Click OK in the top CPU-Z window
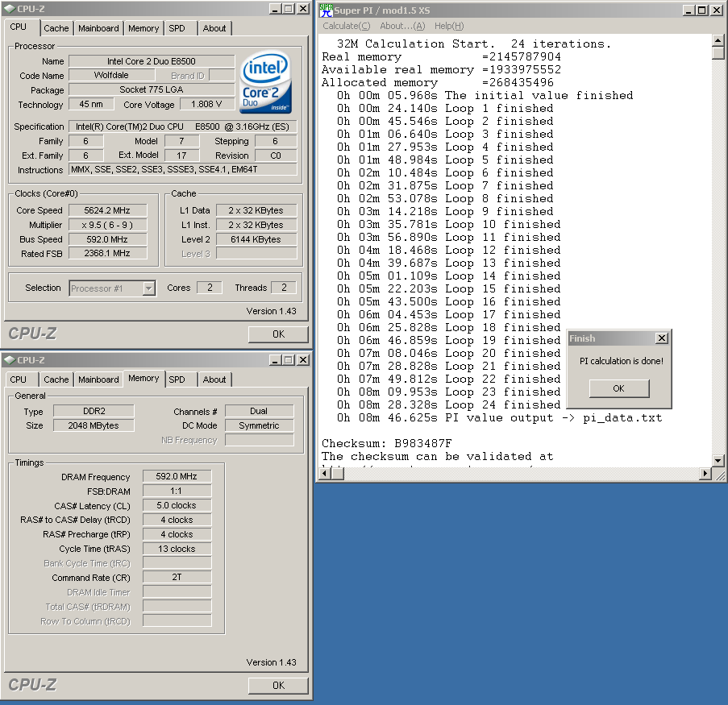Screen dimensions: 728x705 point(278,334)
